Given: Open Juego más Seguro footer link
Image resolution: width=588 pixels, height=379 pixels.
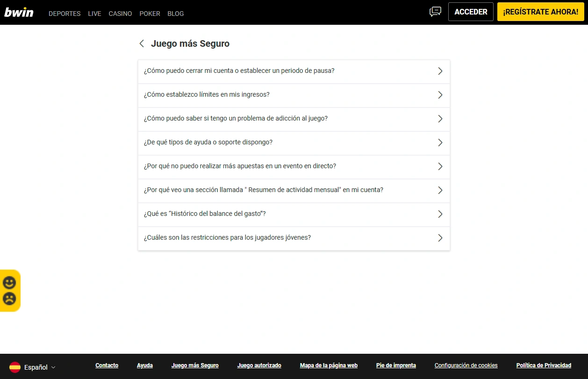Looking at the screenshot, I should coord(195,365).
